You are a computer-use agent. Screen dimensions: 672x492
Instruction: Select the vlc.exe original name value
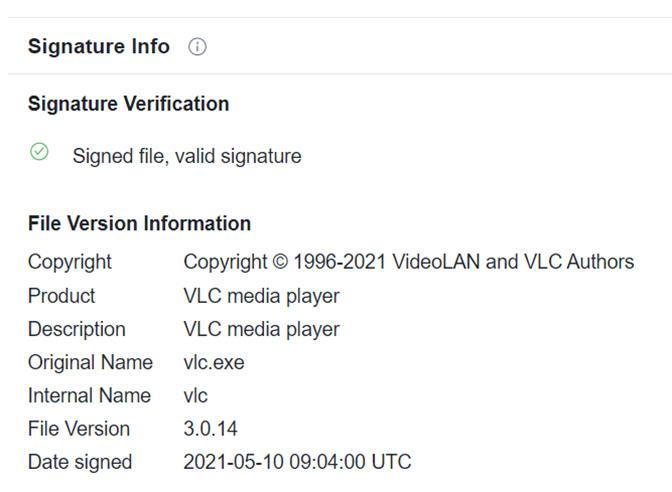(x=214, y=362)
